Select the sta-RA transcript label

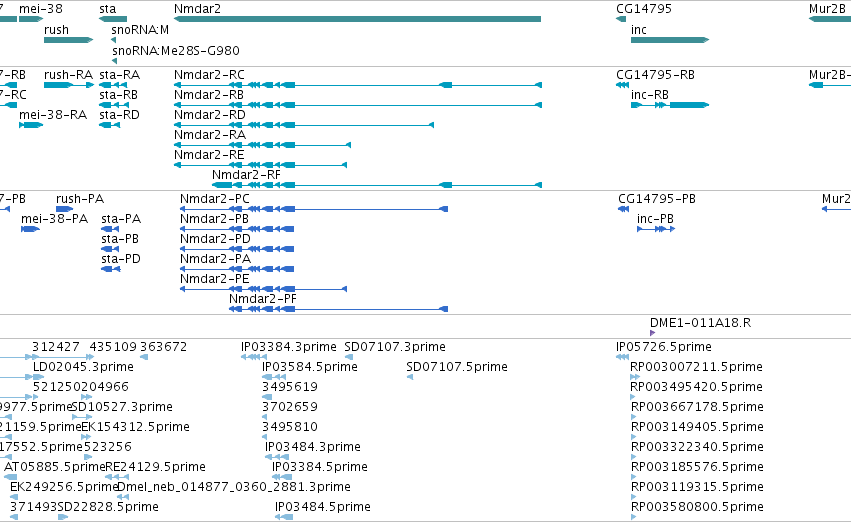click(x=119, y=74)
